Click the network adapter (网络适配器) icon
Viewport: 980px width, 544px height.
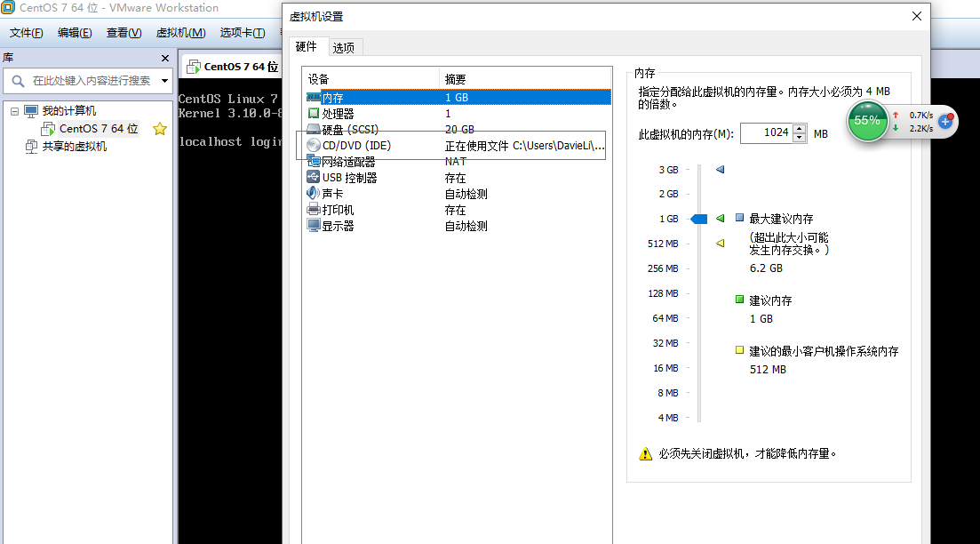pyautogui.click(x=313, y=161)
